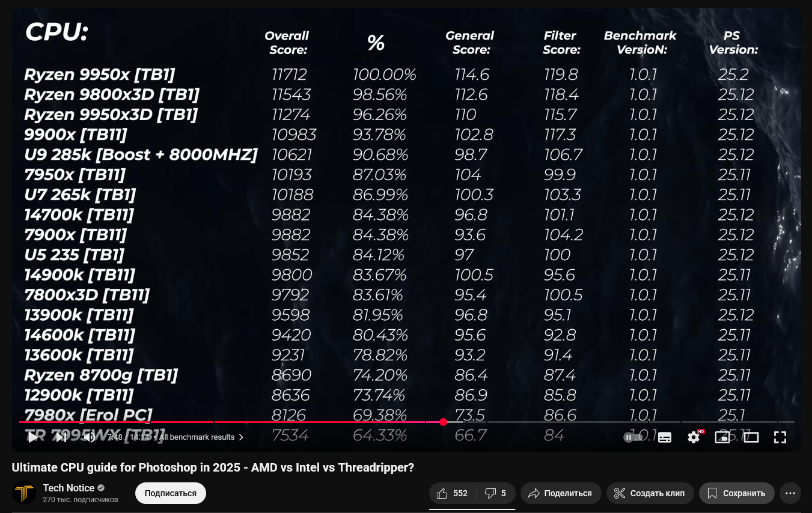Click the '7800x3D [TB11]' row label

point(87,295)
